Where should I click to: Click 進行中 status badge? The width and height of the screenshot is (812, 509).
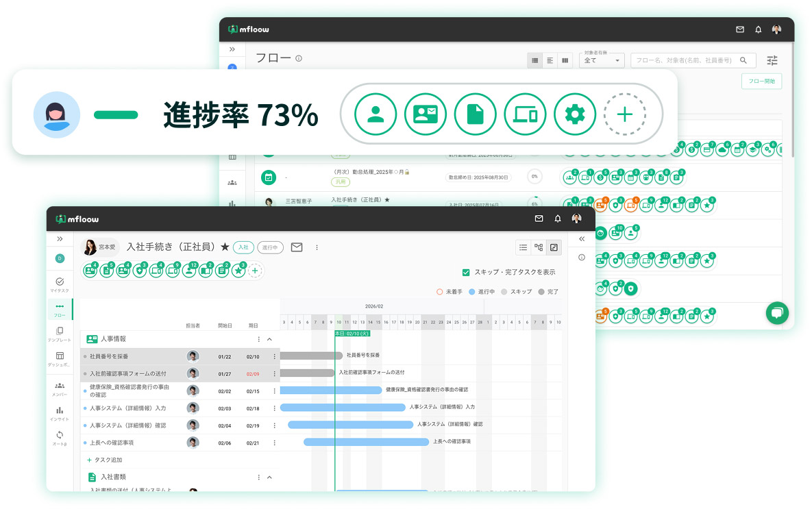coord(270,247)
